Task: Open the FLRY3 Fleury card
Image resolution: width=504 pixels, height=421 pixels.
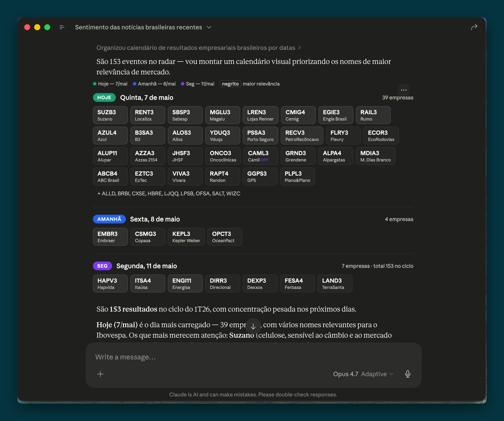Action: pos(343,136)
